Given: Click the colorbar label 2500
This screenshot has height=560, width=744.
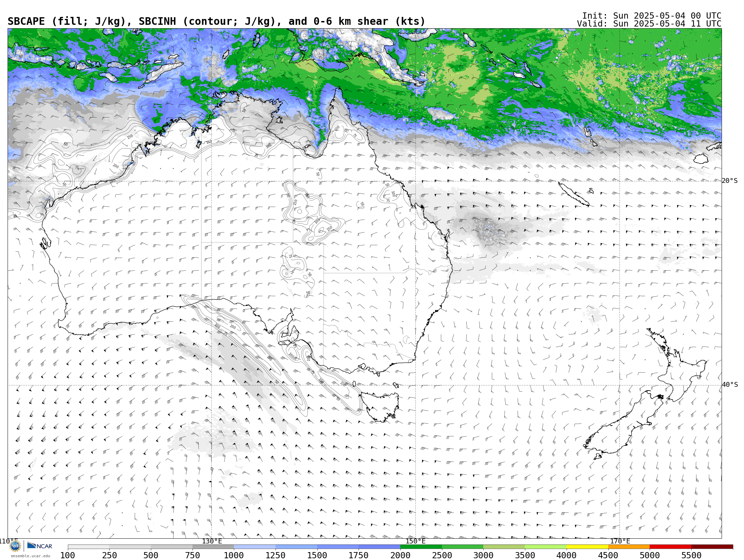Looking at the screenshot, I should coord(442,555).
